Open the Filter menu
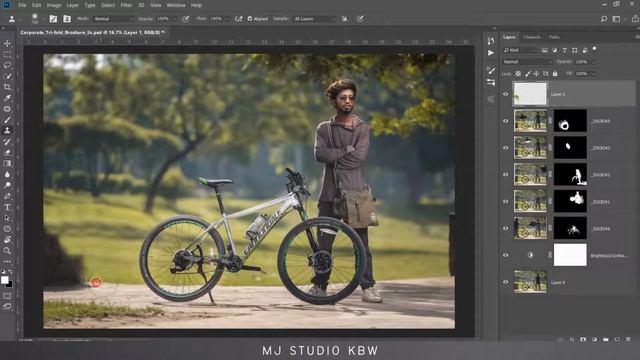640x360 pixels. (x=126, y=5)
